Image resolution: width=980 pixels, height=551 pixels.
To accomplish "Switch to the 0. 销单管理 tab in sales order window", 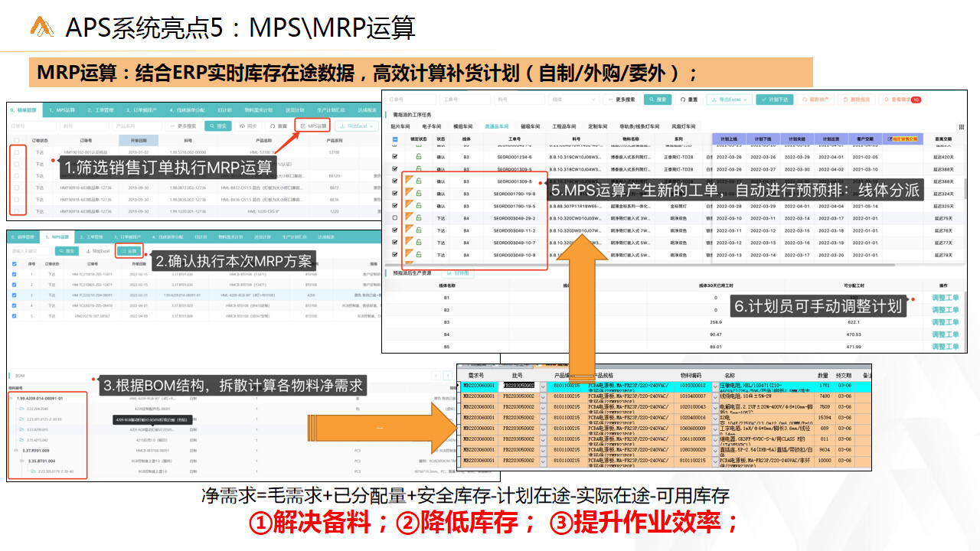I will 24,110.
